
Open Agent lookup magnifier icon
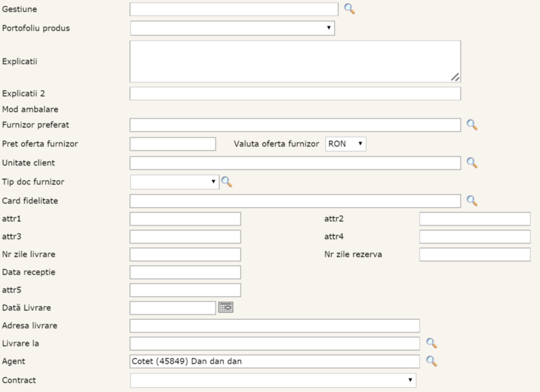(431, 361)
